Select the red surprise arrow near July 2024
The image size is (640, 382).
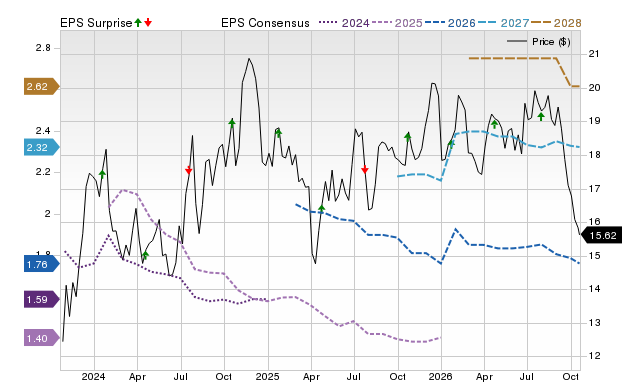pyautogui.click(x=188, y=170)
